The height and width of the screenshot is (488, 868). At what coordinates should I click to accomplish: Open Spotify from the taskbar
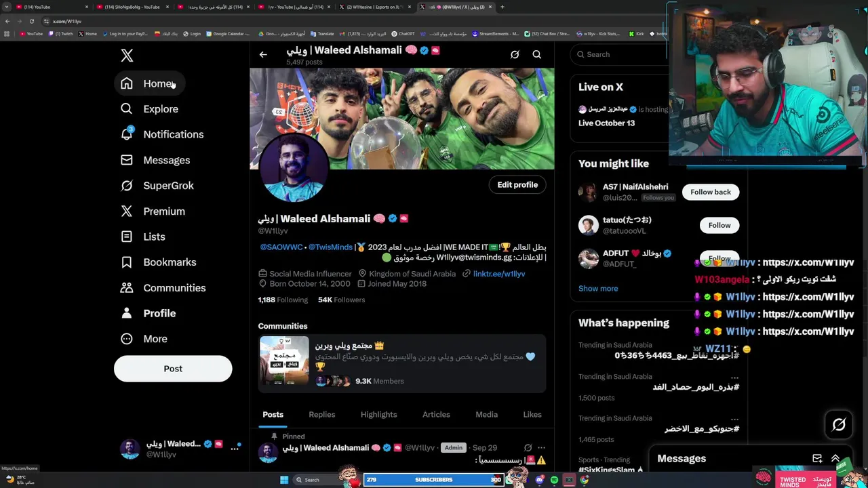(554, 480)
